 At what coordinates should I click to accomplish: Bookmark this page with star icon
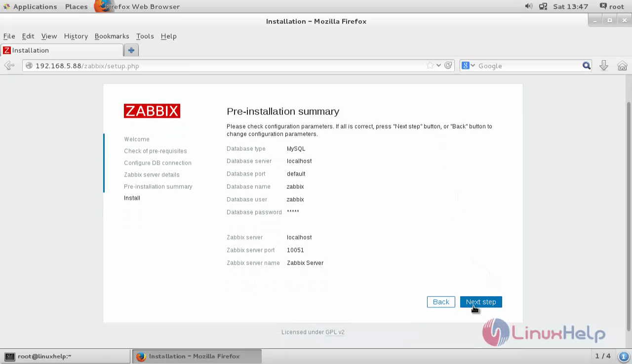coord(430,66)
